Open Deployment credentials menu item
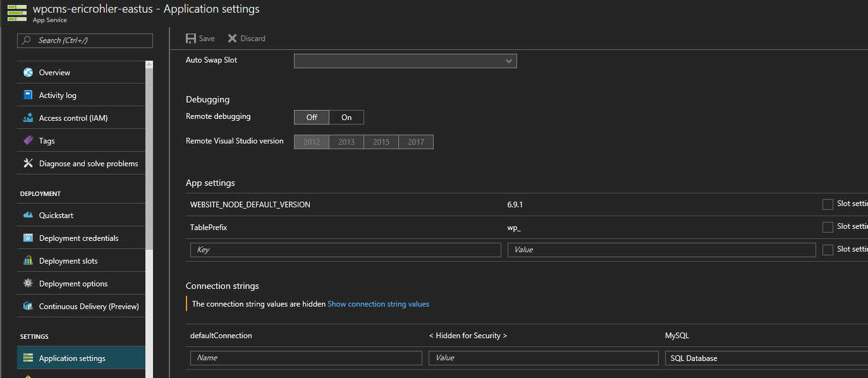This screenshot has height=378, width=868. 81,238
